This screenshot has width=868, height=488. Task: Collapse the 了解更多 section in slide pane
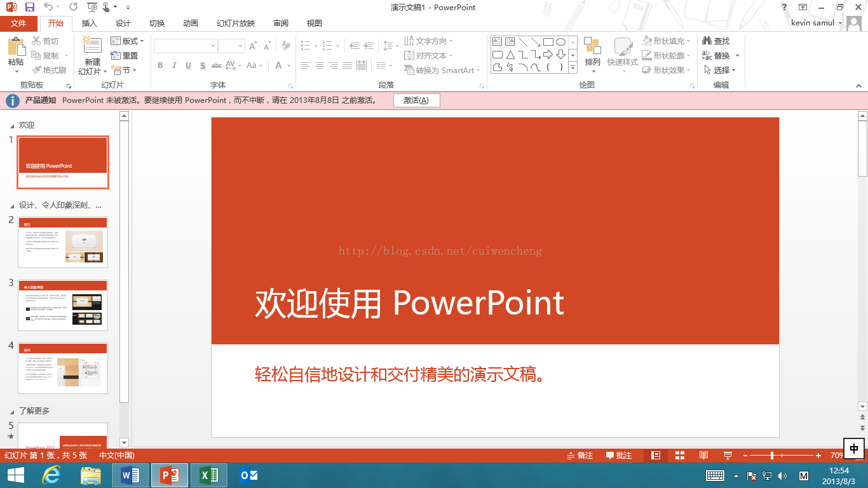click(x=12, y=411)
